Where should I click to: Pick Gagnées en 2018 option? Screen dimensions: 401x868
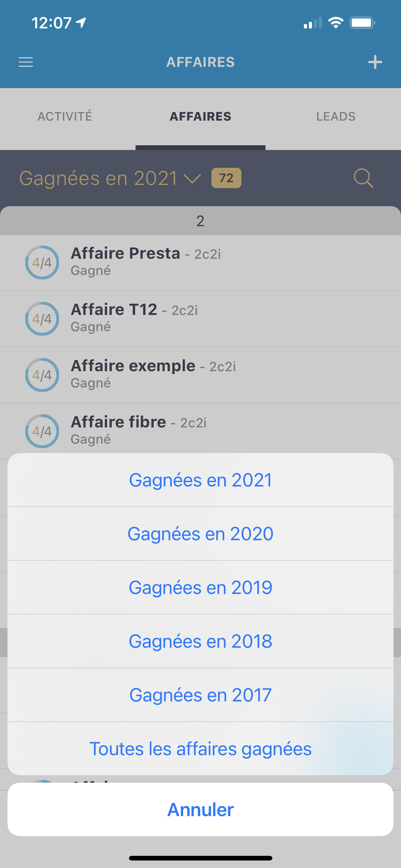(200, 641)
